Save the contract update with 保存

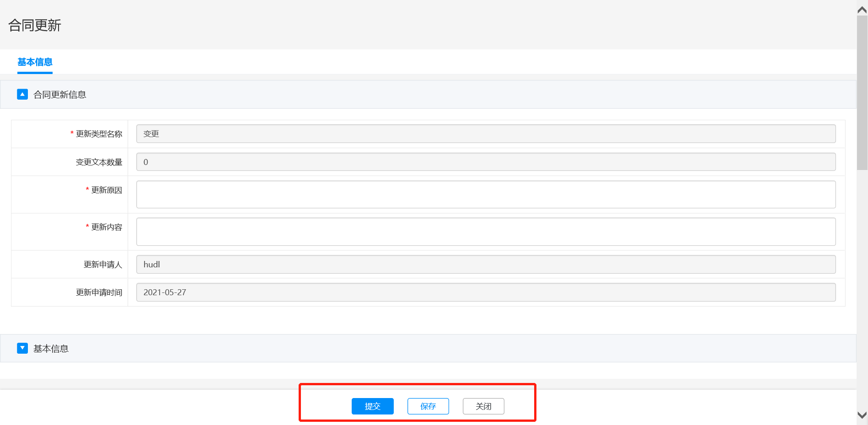(x=428, y=406)
